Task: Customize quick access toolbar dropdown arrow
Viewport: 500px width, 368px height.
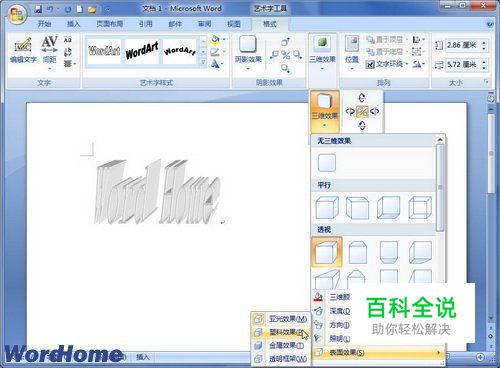Action: pyautogui.click(x=108, y=10)
